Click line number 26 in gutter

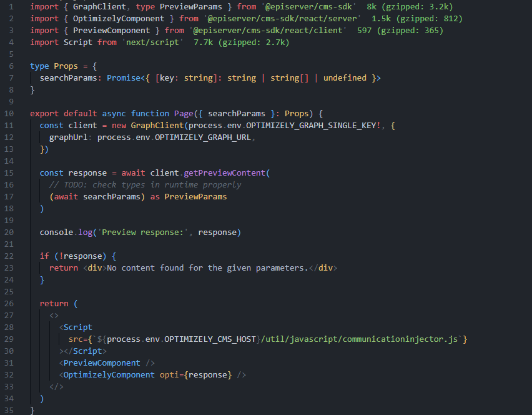9,304
